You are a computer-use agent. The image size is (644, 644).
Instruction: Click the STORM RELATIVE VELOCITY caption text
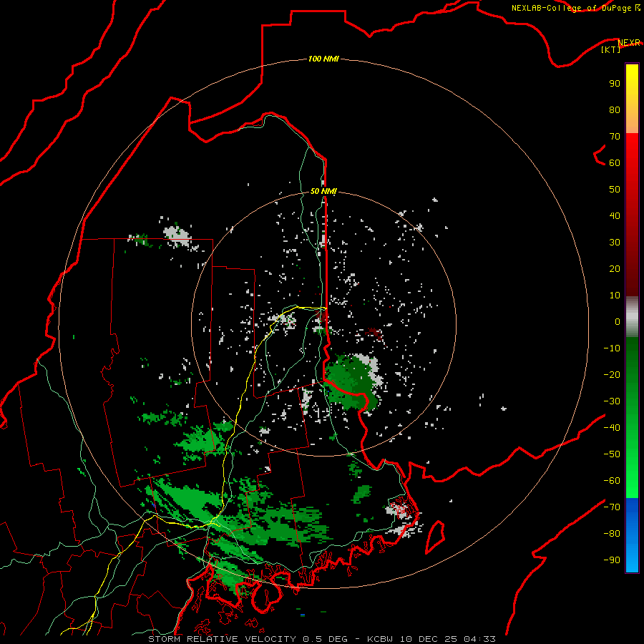[x=222, y=639]
